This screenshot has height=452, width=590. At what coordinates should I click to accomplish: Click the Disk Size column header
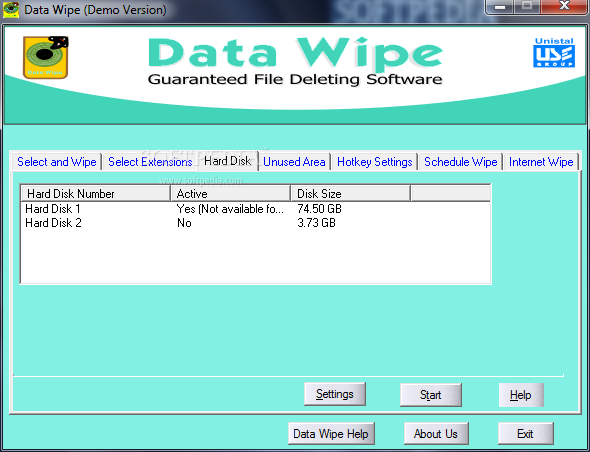350,193
